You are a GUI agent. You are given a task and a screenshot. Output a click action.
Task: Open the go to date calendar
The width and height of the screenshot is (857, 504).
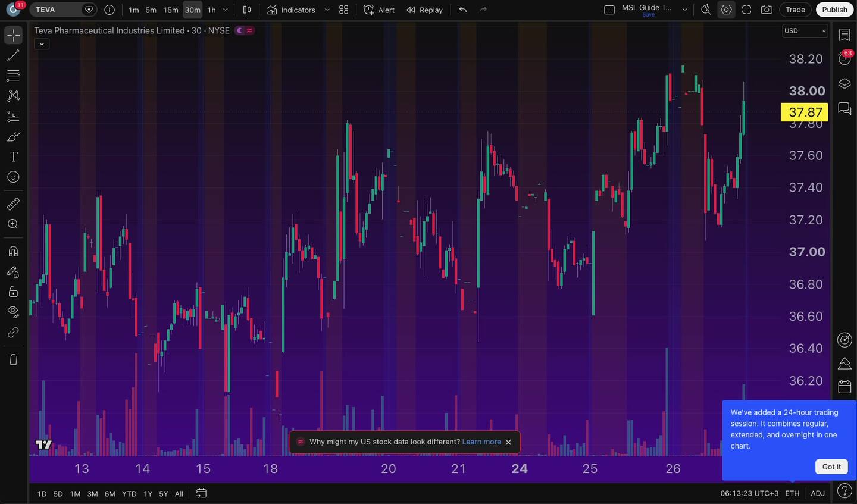pos(201,493)
